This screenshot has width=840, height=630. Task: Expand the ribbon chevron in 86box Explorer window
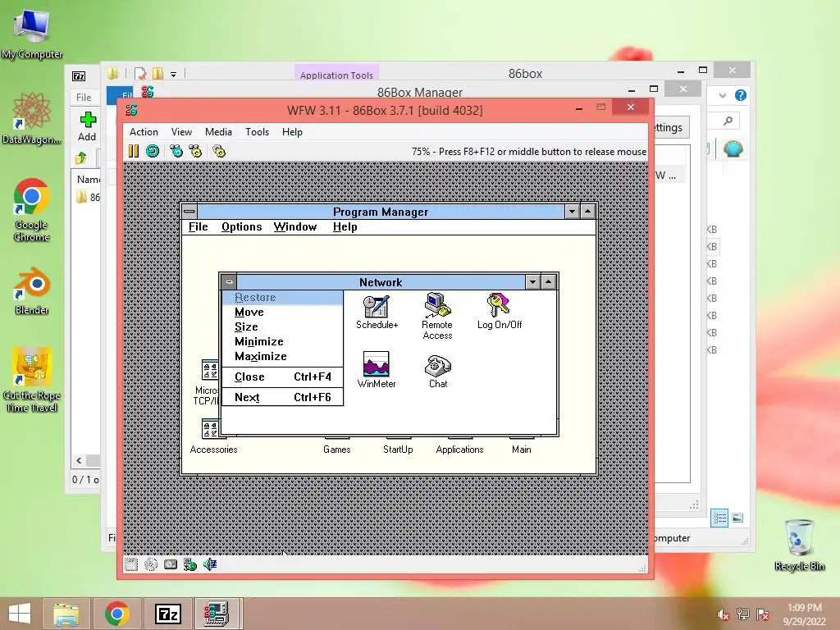click(x=723, y=95)
